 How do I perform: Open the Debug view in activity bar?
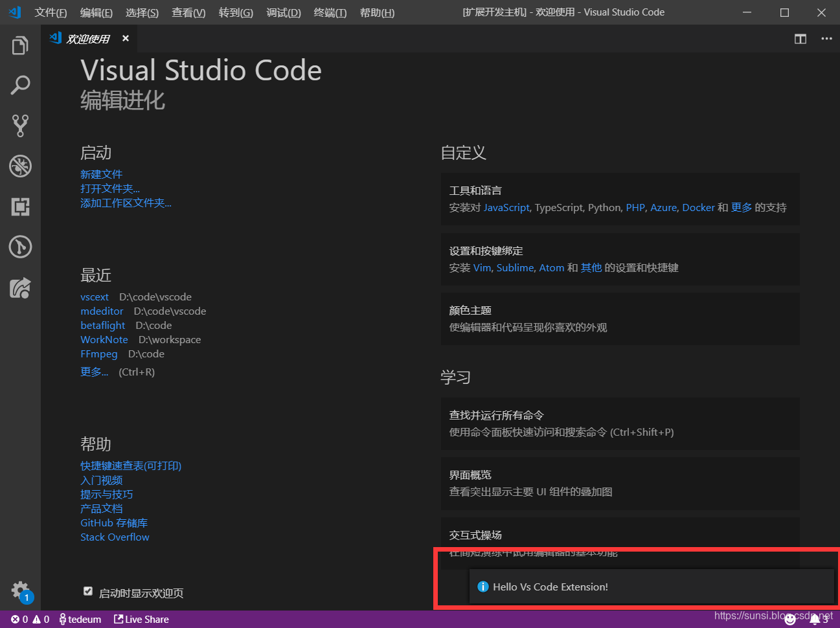(20, 166)
